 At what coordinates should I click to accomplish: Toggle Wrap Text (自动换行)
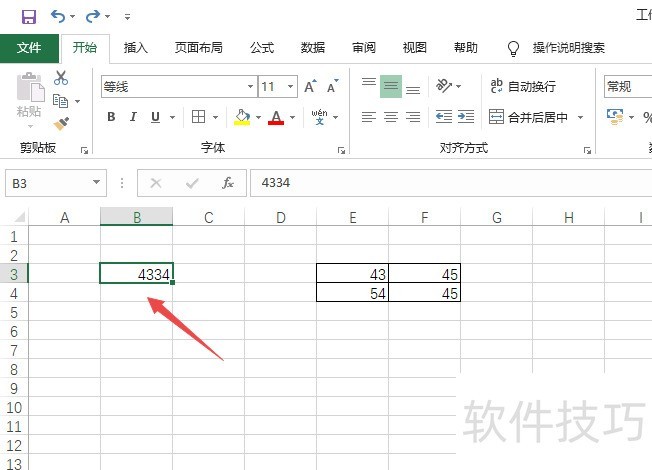click(x=522, y=87)
